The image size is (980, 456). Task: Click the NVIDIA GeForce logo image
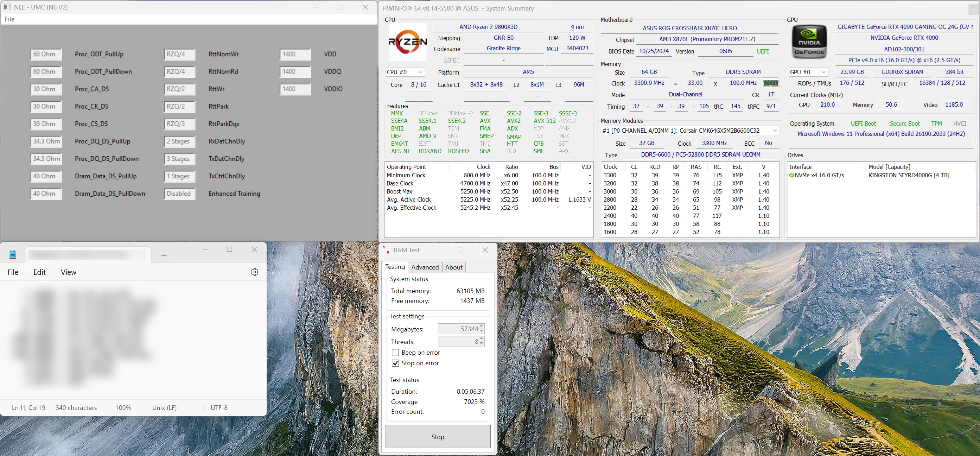click(809, 42)
